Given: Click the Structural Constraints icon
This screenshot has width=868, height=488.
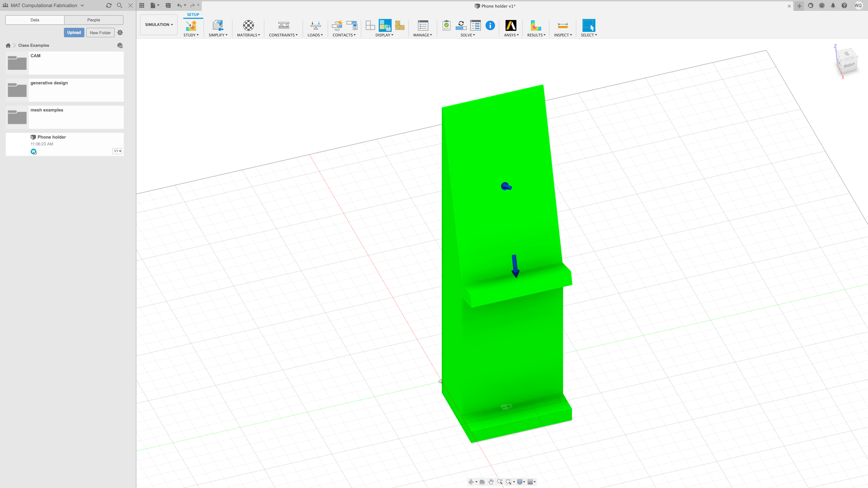Looking at the screenshot, I should click(283, 26).
